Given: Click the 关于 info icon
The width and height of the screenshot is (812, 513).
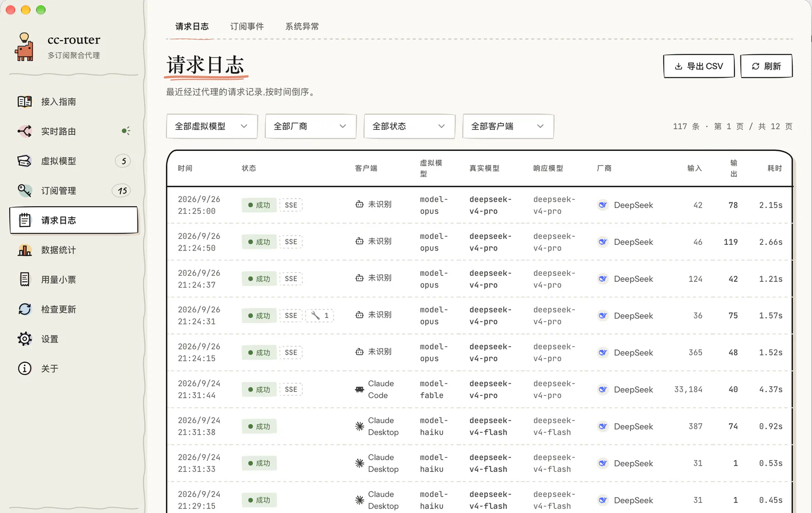Looking at the screenshot, I should coord(24,368).
